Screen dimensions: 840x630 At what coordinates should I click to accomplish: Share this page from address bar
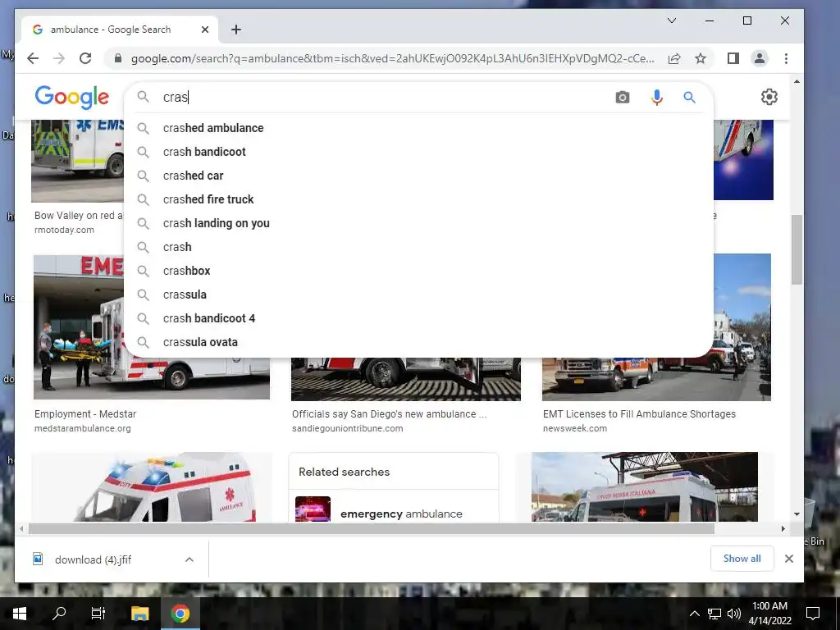[x=674, y=58]
